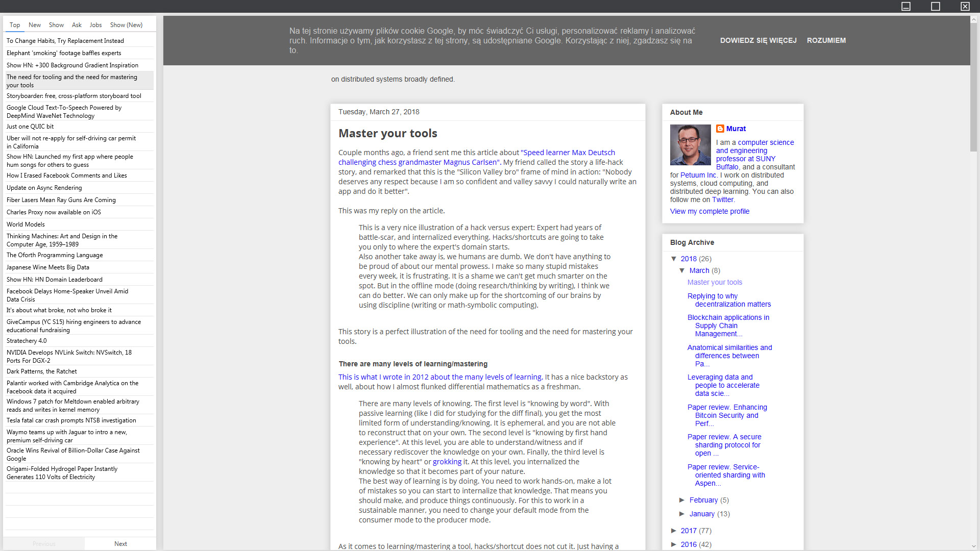Accept cookies with ROZUMIEM button

[x=826, y=40]
